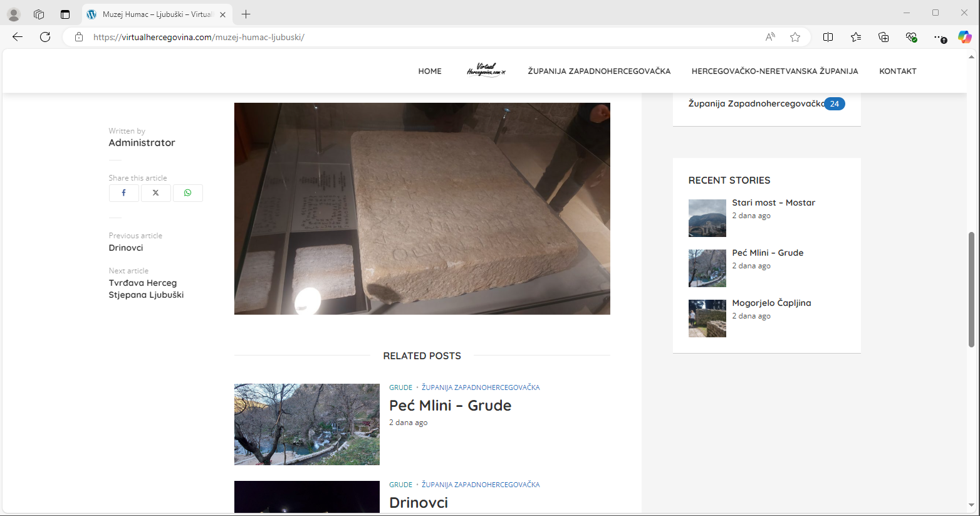Click Read Aloud icon in address bar
The width and height of the screenshot is (980, 516).
(x=770, y=37)
